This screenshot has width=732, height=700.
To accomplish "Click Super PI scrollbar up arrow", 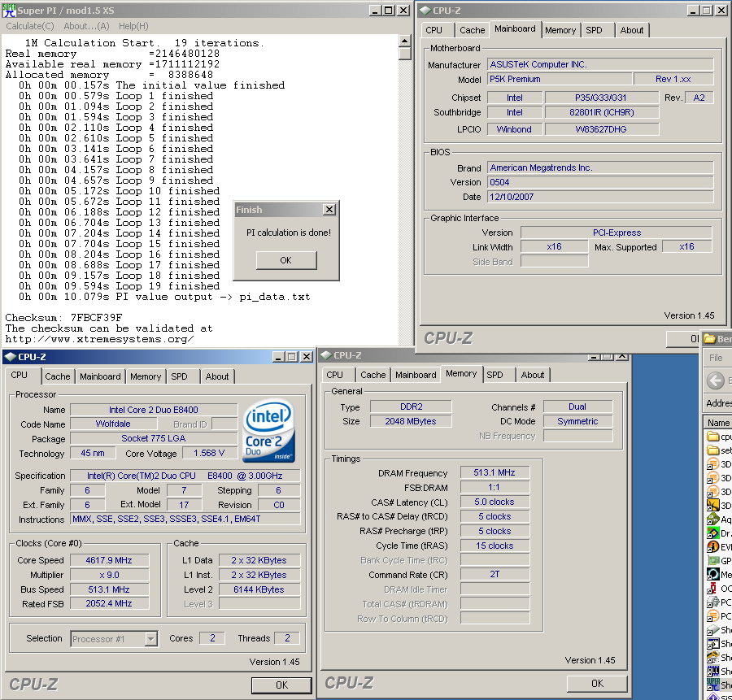I will coord(404,41).
